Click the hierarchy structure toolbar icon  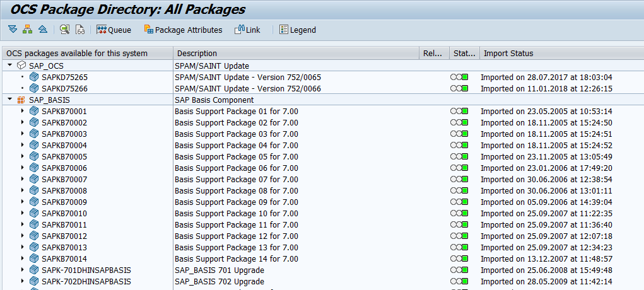28,30
